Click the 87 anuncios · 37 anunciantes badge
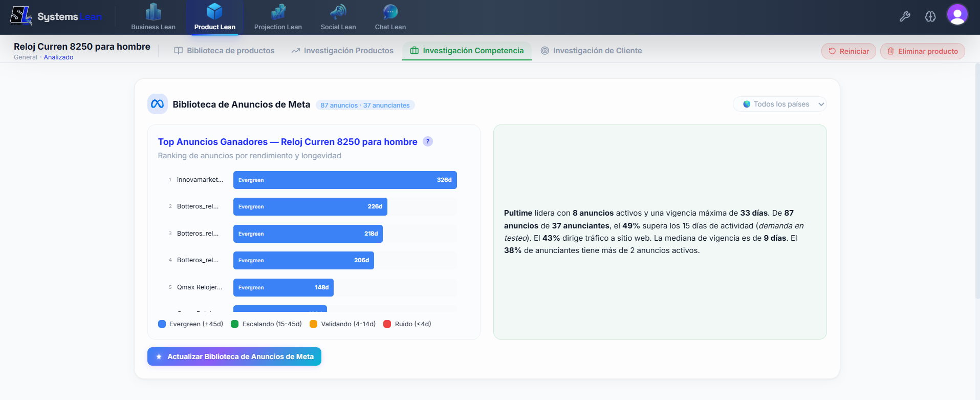Viewport: 980px width, 400px height. pyautogui.click(x=365, y=105)
